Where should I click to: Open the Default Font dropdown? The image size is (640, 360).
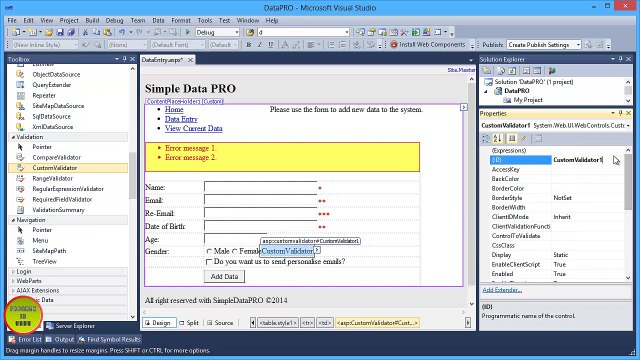(x=202, y=45)
